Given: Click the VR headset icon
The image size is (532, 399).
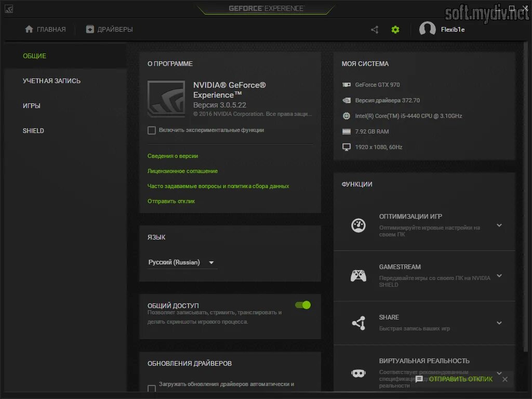Looking at the screenshot, I should (358, 374).
